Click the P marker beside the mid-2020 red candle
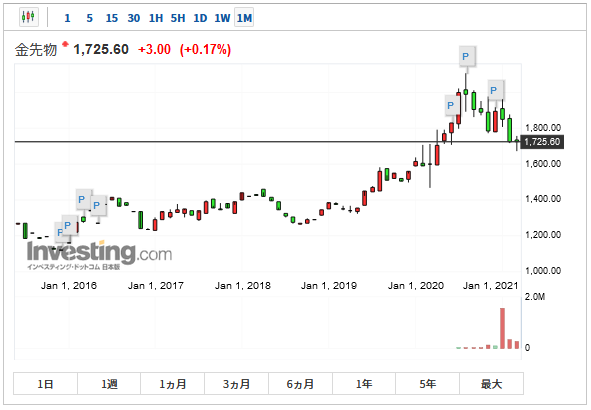 (452, 106)
